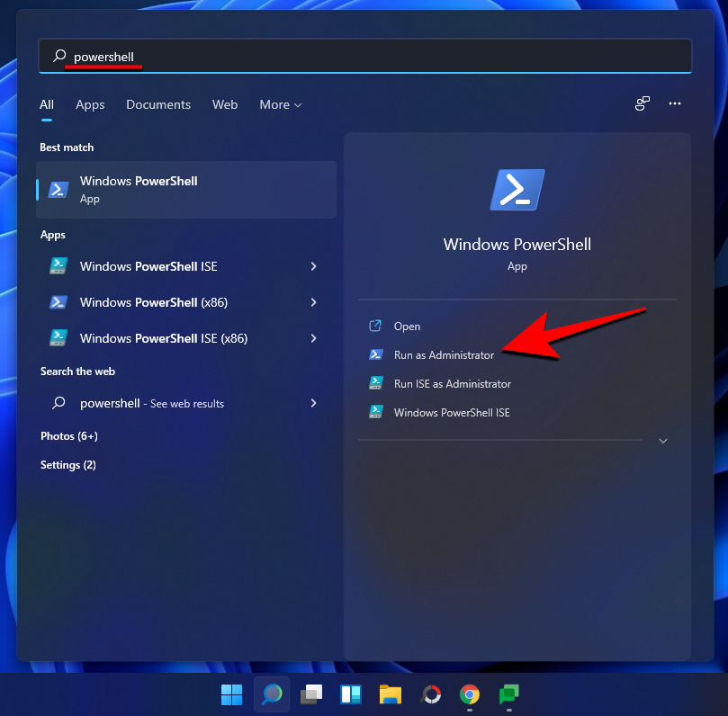728x716 pixels.
Task: Expand the Windows PowerShell ISE result arrow
Action: (313, 266)
